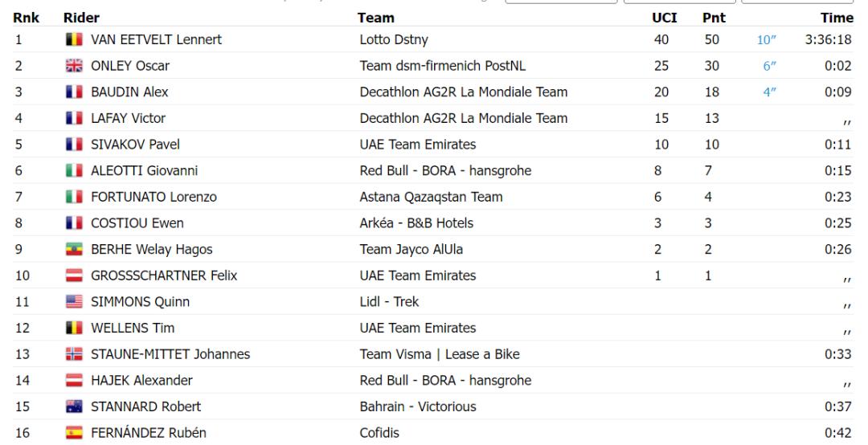Image resolution: width=868 pixels, height=445 pixels.
Task: Open the Lidl - Trek team link
Action: pos(389,302)
